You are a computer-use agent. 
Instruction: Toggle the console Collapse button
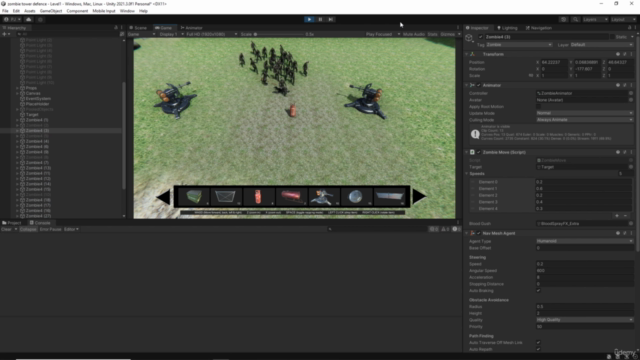tap(28, 229)
